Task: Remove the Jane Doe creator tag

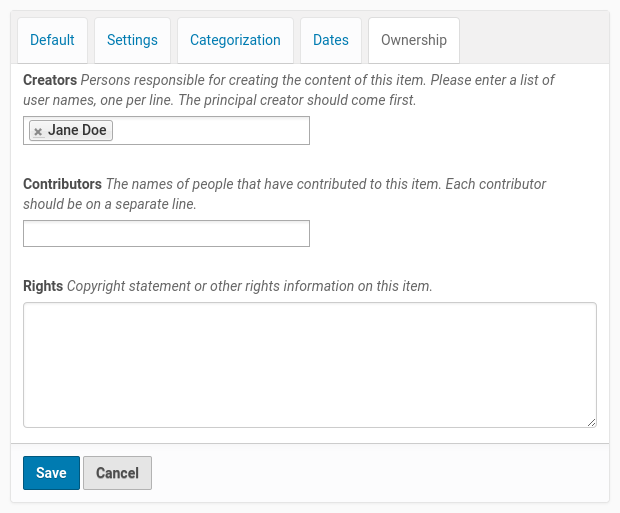Action: click(x=38, y=131)
